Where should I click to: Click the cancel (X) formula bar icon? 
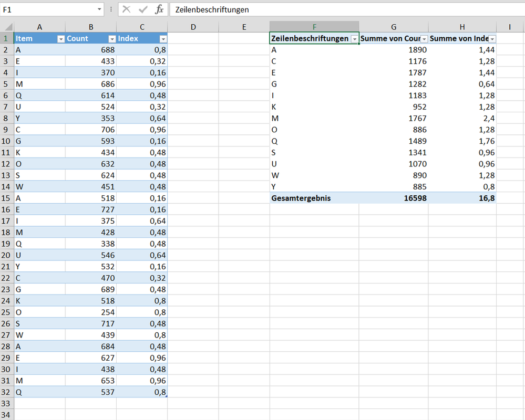click(126, 9)
